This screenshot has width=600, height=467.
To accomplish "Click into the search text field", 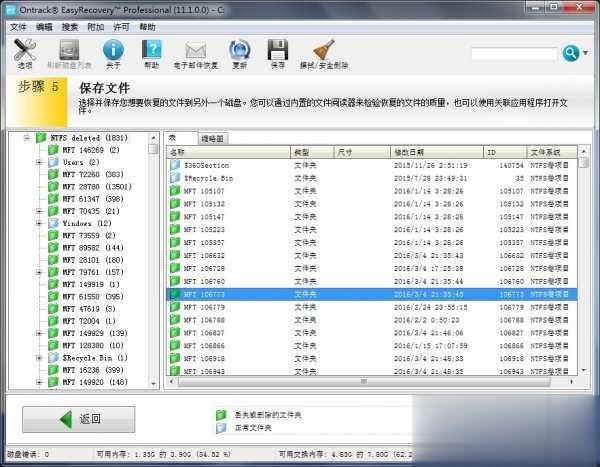I will tap(514, 54).
